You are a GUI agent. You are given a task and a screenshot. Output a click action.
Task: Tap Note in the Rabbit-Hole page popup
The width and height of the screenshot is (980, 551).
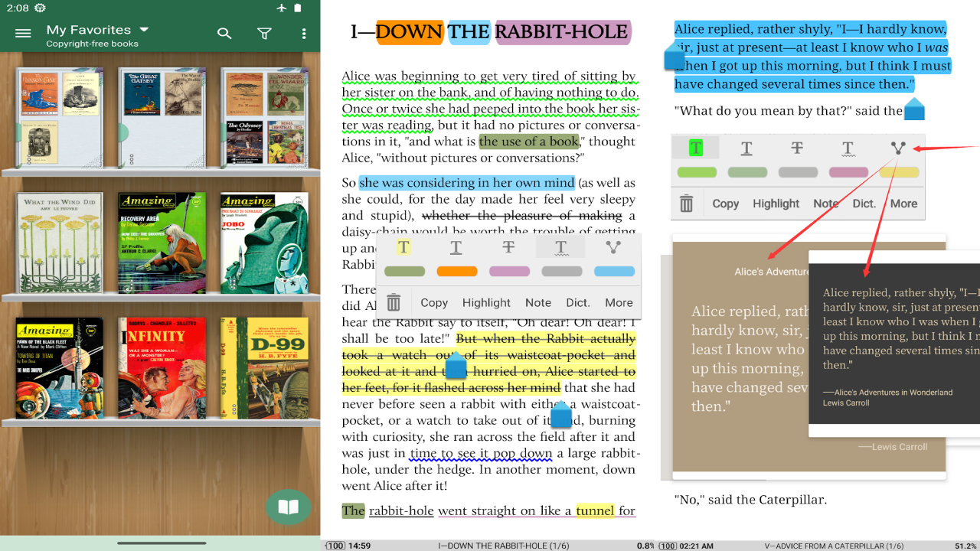(x=538, y=302)
